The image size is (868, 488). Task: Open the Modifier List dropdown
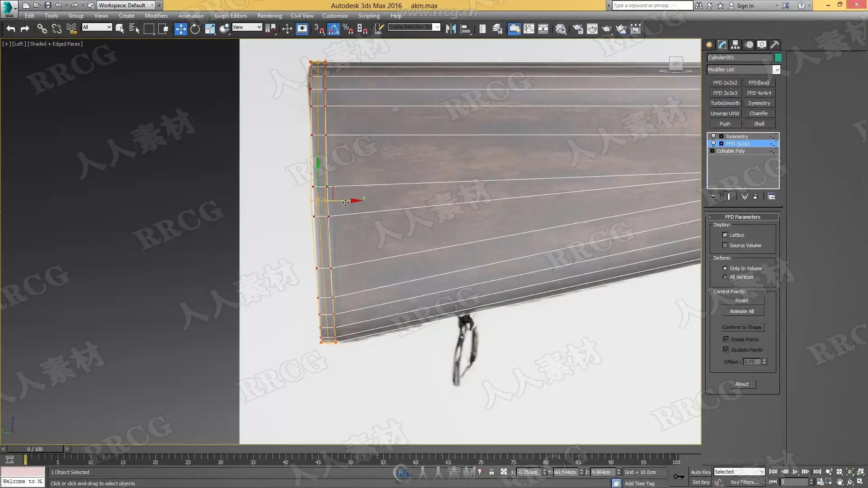click(776, 70)
